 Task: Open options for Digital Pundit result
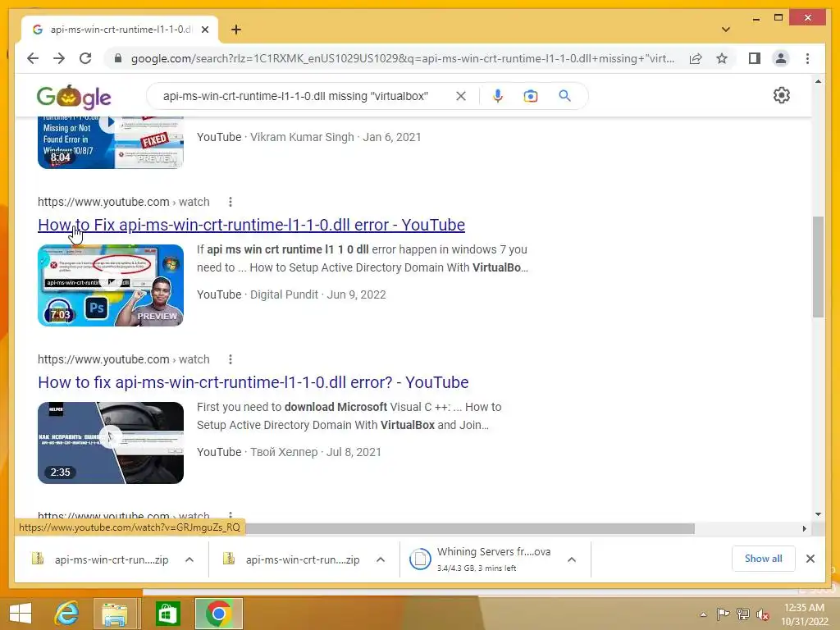coord(231,202)
